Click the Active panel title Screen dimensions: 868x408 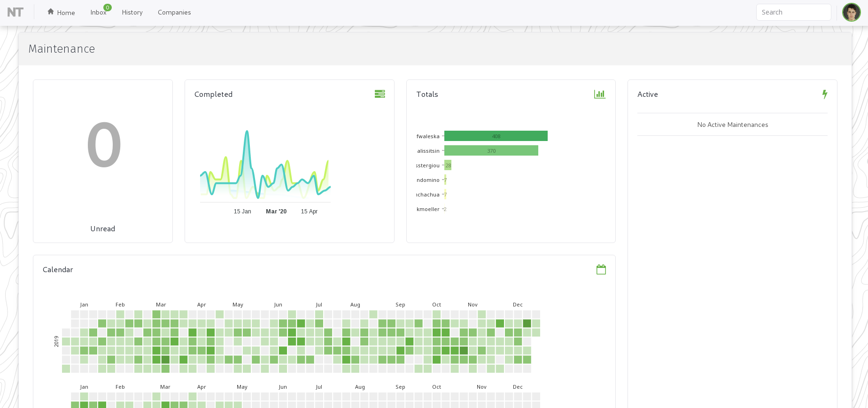click(x=647, y=94)
